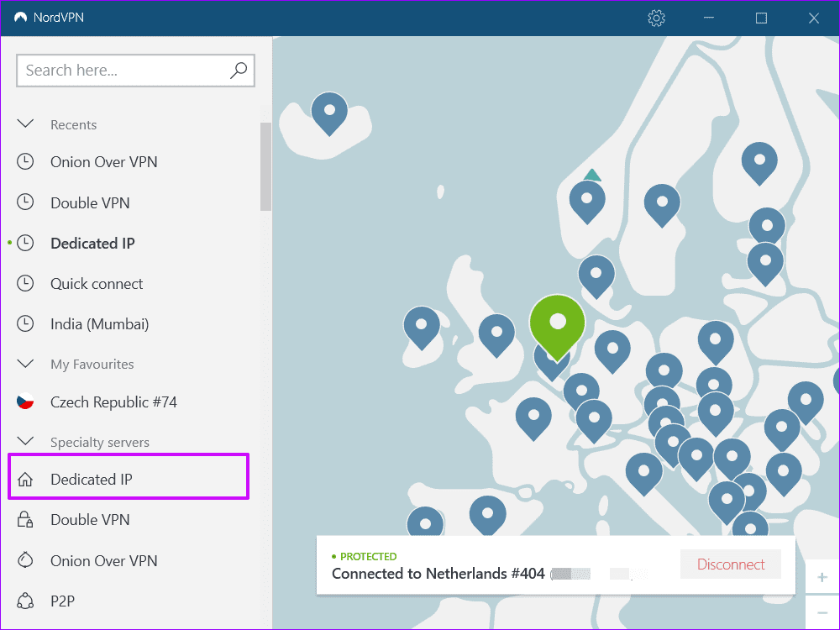This screenshot has width=840, height=630.
Task: Collapse the My Favourites section chevron
Action: click(x=25, y=364)
